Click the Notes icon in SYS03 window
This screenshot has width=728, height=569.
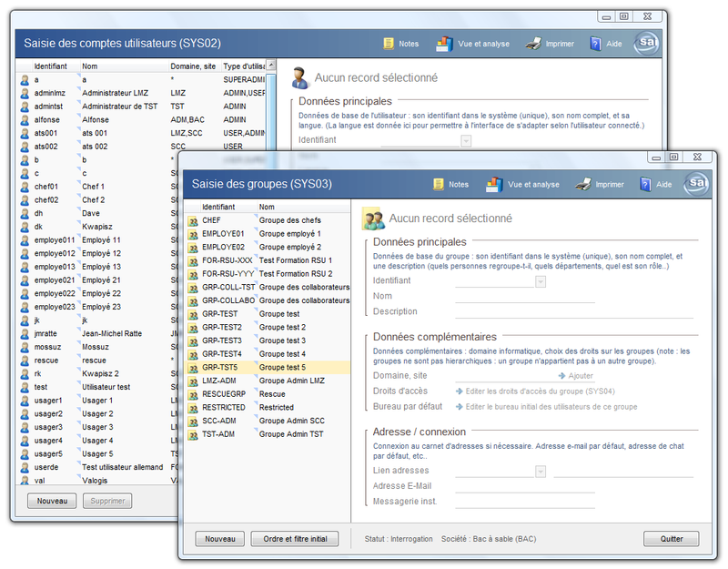pos(439,184)
